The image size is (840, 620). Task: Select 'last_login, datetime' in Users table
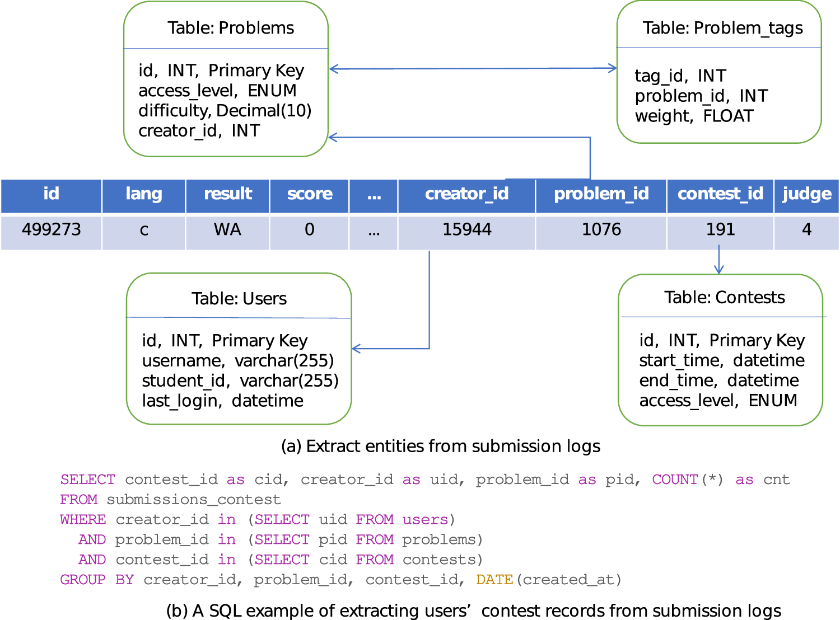[x=223, y=401]
